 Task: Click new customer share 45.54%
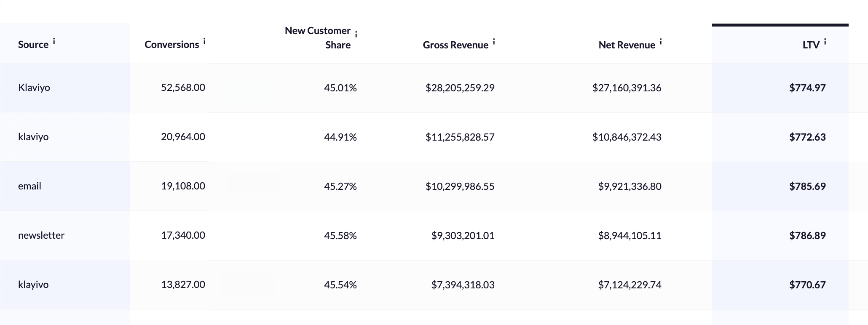click(x=340, y=285)
